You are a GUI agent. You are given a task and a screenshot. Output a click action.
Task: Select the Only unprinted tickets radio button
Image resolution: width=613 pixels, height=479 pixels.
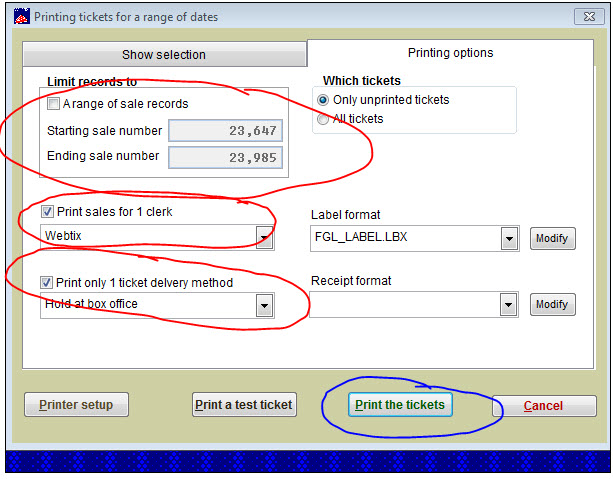pyautogui.click(x=323, y=100)
